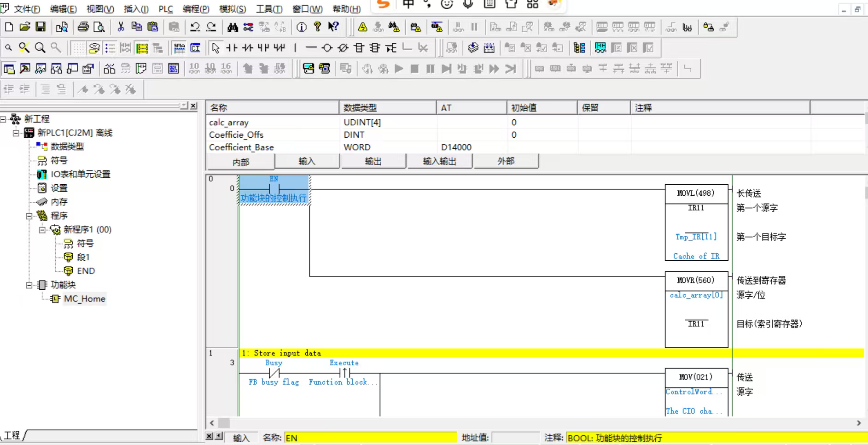Collapse the 程序 tree node
Viewport: 868px width, 445px height.
click(29, 216)
